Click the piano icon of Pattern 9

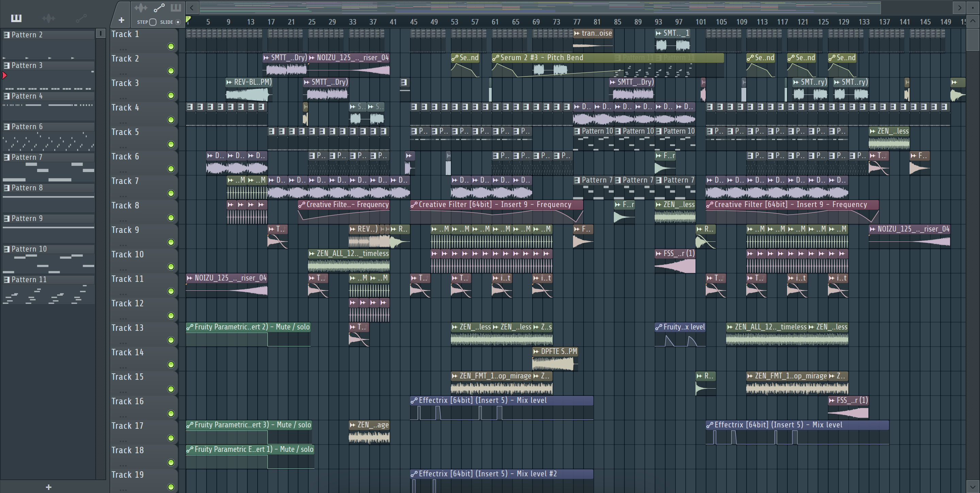coord(6,219)
